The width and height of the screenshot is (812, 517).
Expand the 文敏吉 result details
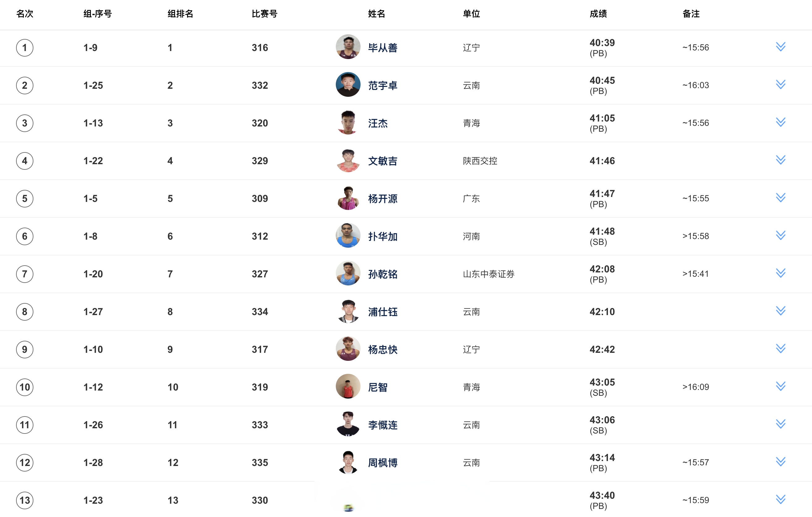pyautogui.click(x=780, y=160)
